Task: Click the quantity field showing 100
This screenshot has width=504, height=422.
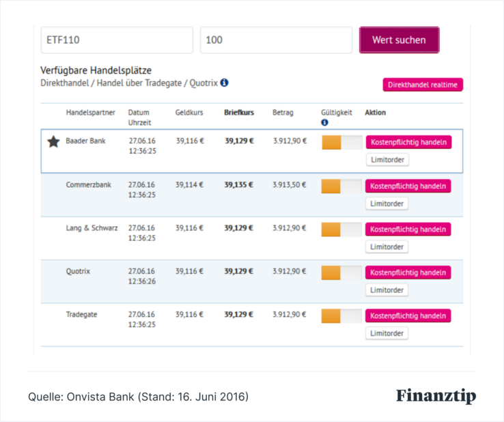Action: point(276,40)
